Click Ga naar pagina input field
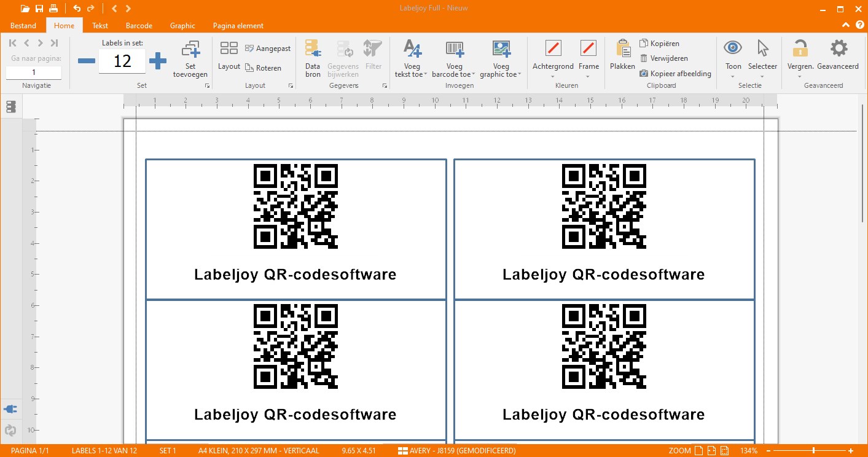 (34, 72)
